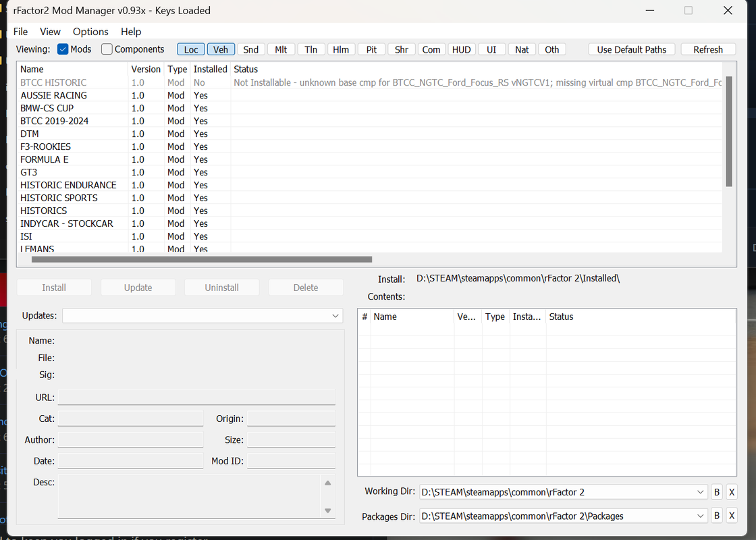This screenshot has height=540, width=756.
Task: Select the ISI mod row
Action: click(x=370, y=236)
